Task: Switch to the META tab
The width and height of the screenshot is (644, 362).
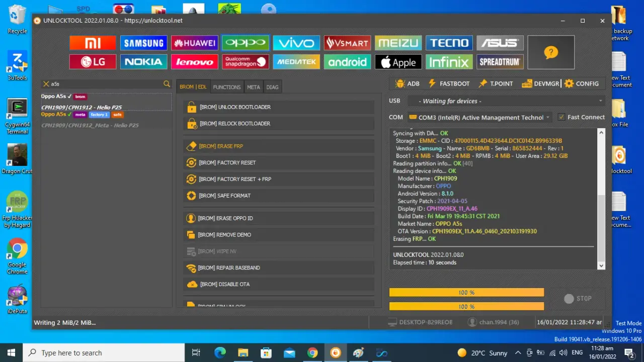Action: click(x=254, y=87)
